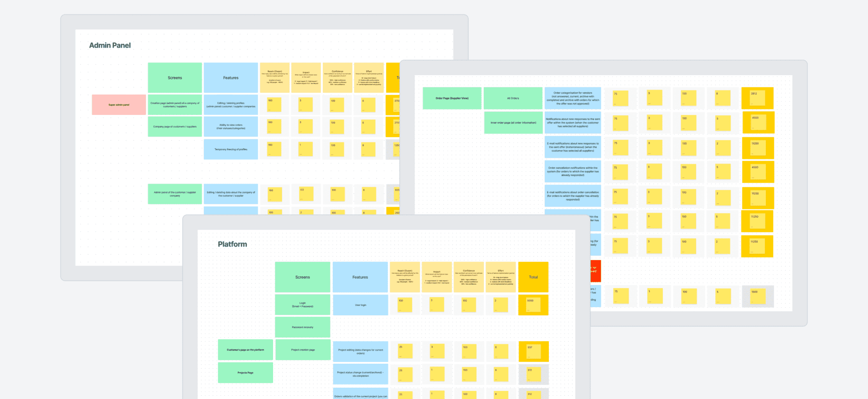Select "Customer's page on the platform" card
868x399 pixels.
click(245, 350)
